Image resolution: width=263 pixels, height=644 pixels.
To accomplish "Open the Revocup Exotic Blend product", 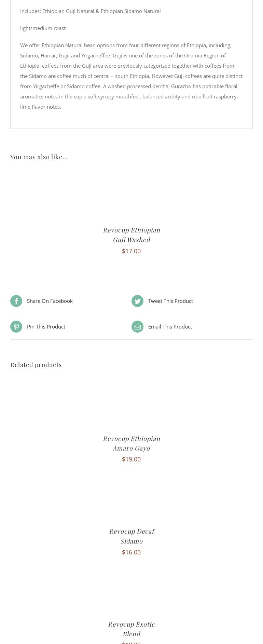I will pos(131,629).
